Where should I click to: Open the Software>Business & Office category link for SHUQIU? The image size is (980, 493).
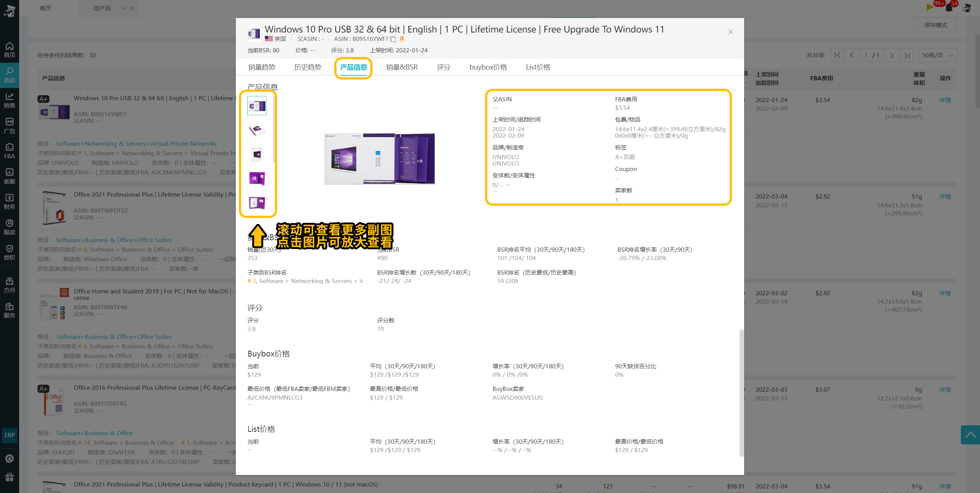95,433
